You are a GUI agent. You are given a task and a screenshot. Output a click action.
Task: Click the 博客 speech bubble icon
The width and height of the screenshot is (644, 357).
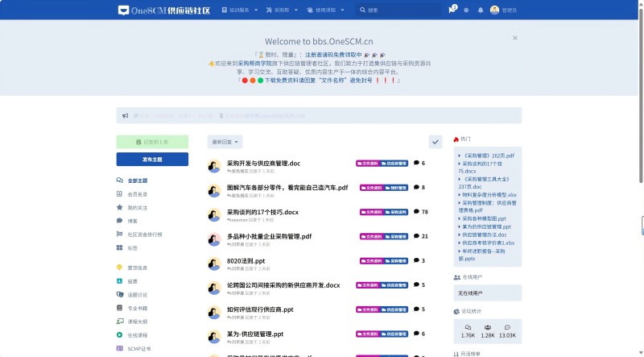(x=119, y=221)
